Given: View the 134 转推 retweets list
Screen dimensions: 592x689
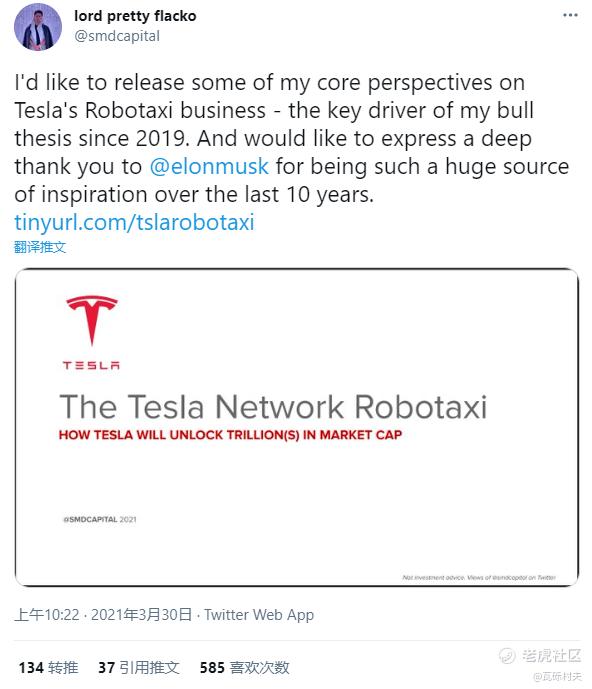Looking at the screenshot, I should [x=48, y=668].
